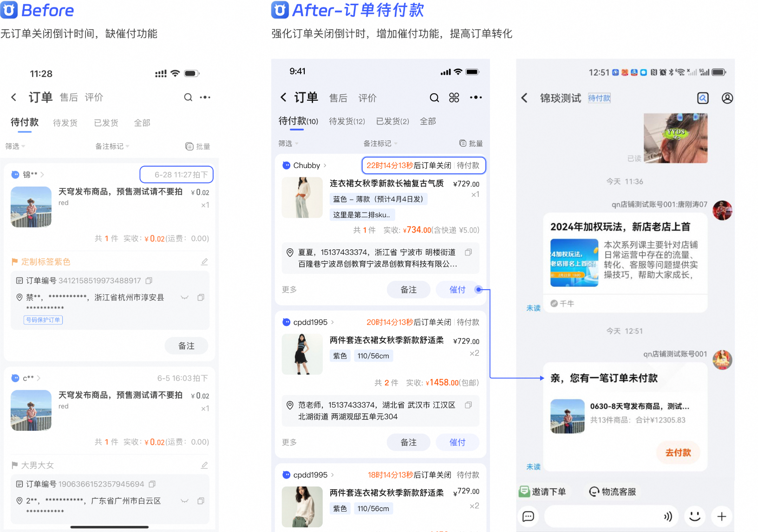Screen dimensions: 758x532
Task: Reveal hidden address for 广东省广州市白云区 order
Action: click(184, 501)
